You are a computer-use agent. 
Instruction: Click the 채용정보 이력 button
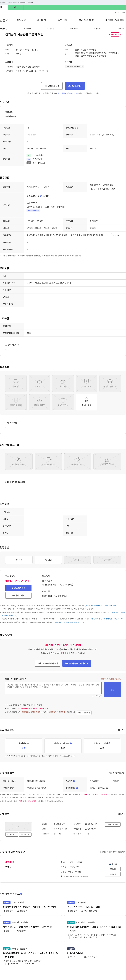pos(113,824)
